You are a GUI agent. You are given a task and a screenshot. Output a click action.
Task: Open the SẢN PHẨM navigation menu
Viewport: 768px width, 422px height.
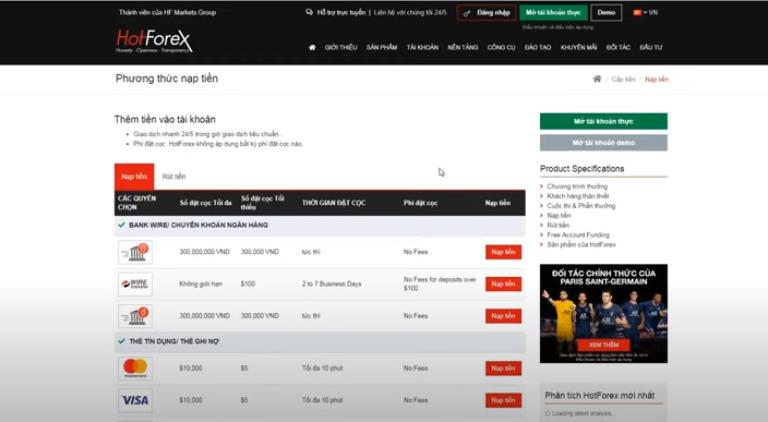381,47
